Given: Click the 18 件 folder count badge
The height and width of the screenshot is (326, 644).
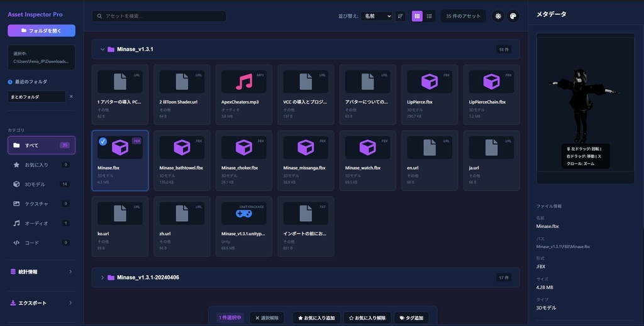Looking at the screenshot, I should (504, 49).
